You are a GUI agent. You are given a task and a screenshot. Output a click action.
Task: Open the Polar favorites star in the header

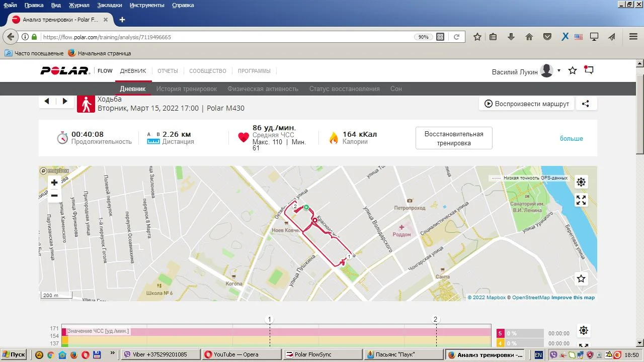573,70
